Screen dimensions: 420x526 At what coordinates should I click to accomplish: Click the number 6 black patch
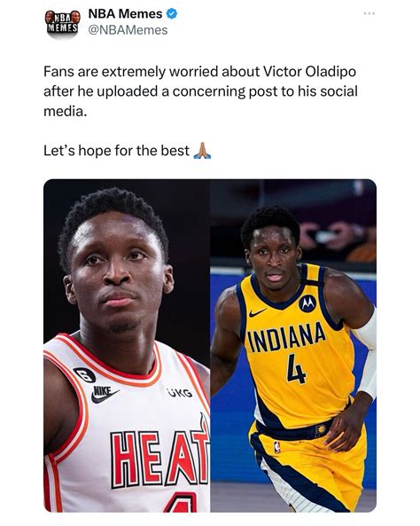click(x=84, y=374)
